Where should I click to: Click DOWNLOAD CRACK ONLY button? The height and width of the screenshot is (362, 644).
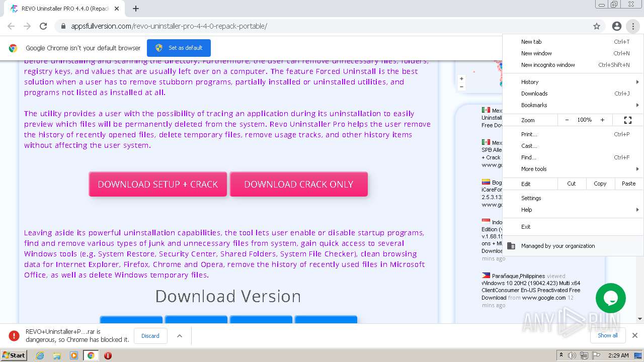[299, 184]
